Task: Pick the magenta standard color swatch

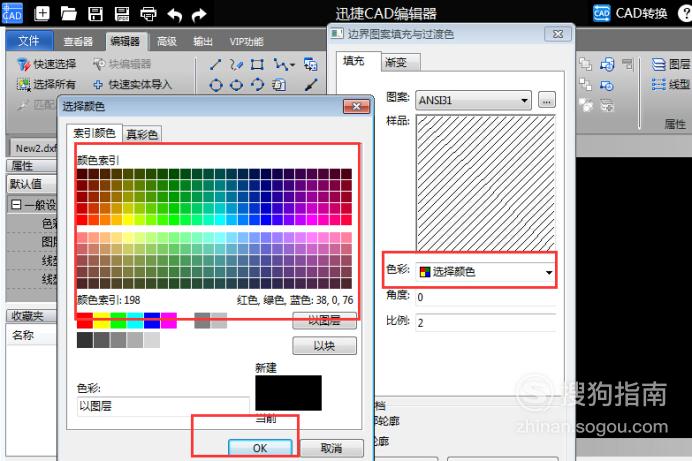Action: [169, 321]
